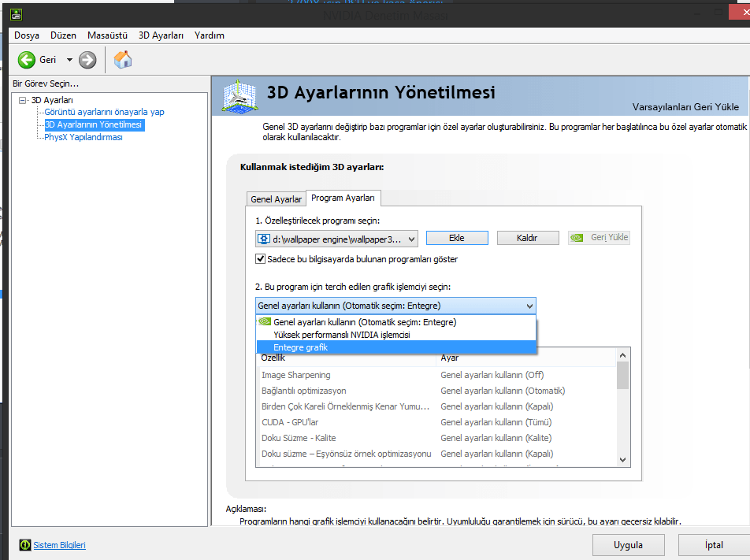Choose 'Yüksek performanslı NVIDIA işlemcisi' option
Viewport: 750px width, 560px height.
(396, 335)
